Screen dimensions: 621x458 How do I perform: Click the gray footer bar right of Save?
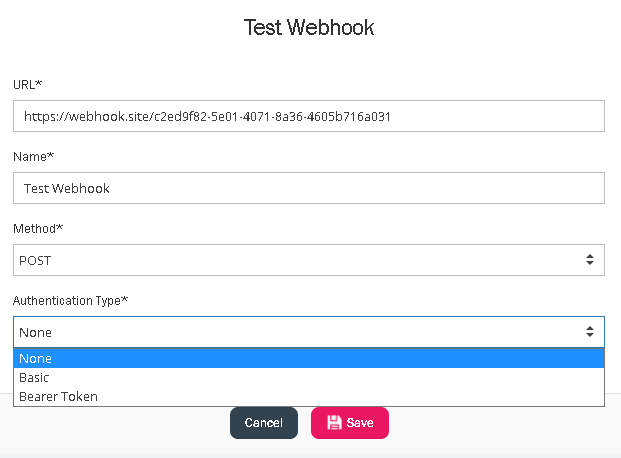(x=500, y=430)
